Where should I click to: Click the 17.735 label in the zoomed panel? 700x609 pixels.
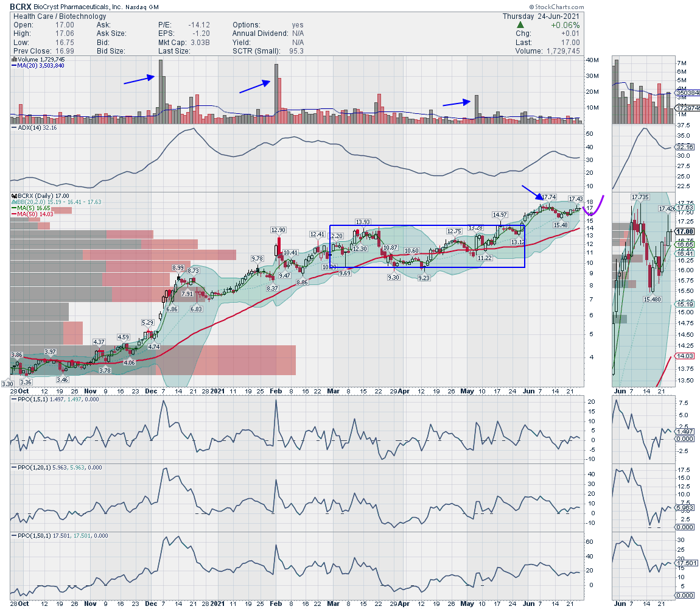tap(640, 197)
